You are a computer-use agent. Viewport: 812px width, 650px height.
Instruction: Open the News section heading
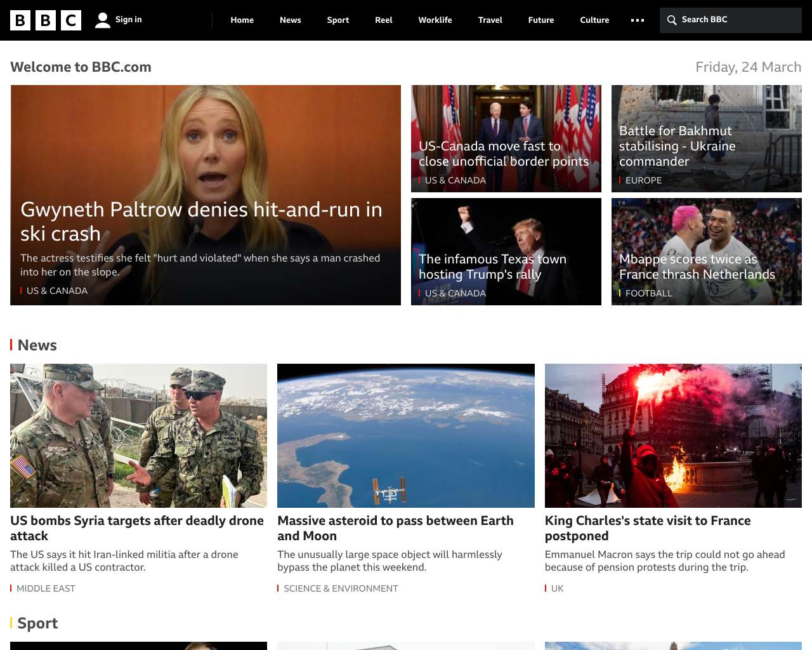[37, 345]
